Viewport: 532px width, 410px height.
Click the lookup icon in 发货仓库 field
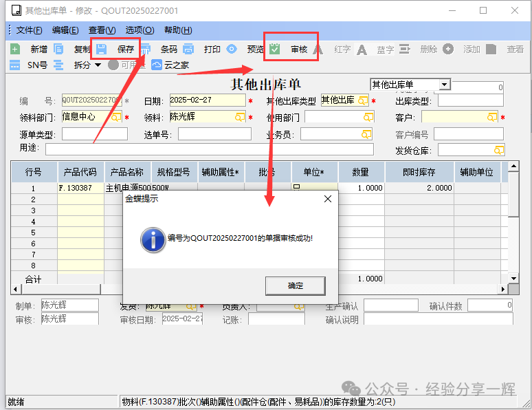(498, 149)
